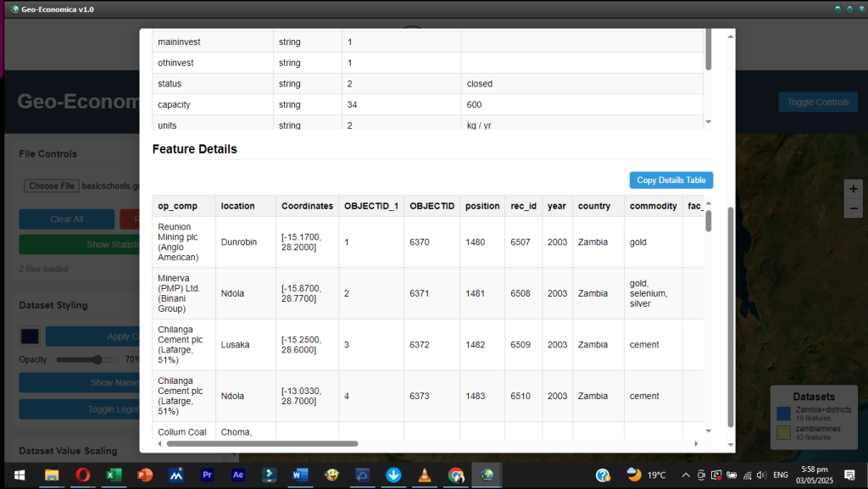Launch PowerPoint from the taskbar
Viewport: 868px width, 489px height.
143,475
